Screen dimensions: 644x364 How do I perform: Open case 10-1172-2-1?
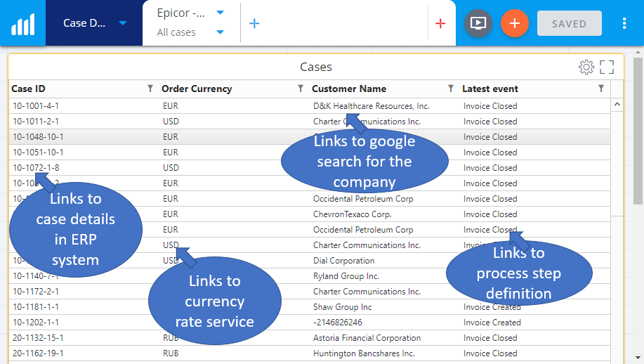pyautogui.click(x=36, y=292)
